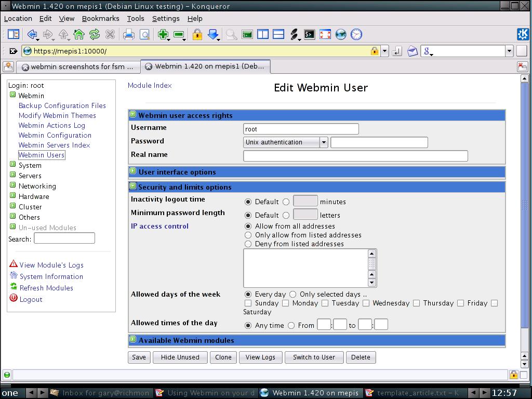This screenshot has width=532, height=399.
Task: Open the Tools menu
Action: (136, 19)
